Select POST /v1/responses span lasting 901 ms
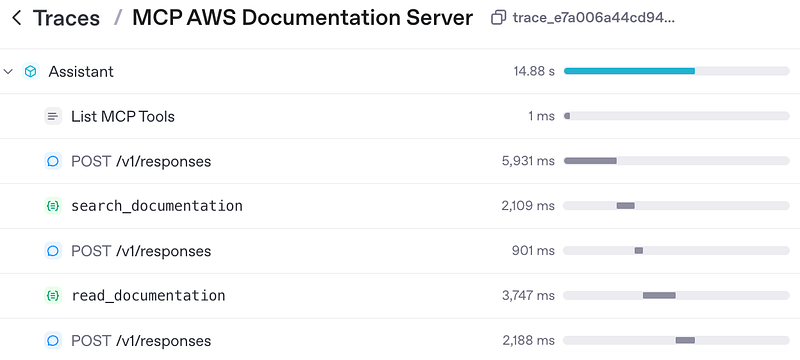The height and width of the screenshot is (360, 800). tap(141, 251)
